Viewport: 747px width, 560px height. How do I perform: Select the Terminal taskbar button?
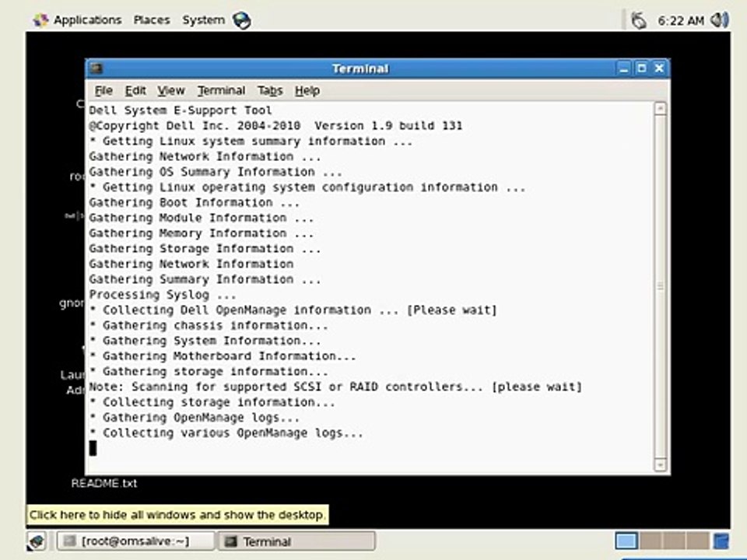tap(296, 541)
